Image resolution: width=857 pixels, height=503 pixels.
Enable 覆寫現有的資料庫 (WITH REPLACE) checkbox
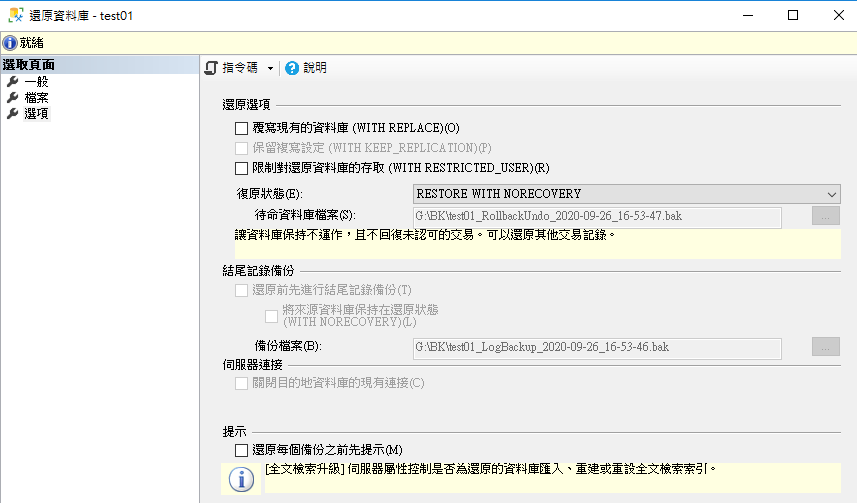click(241, 128)
